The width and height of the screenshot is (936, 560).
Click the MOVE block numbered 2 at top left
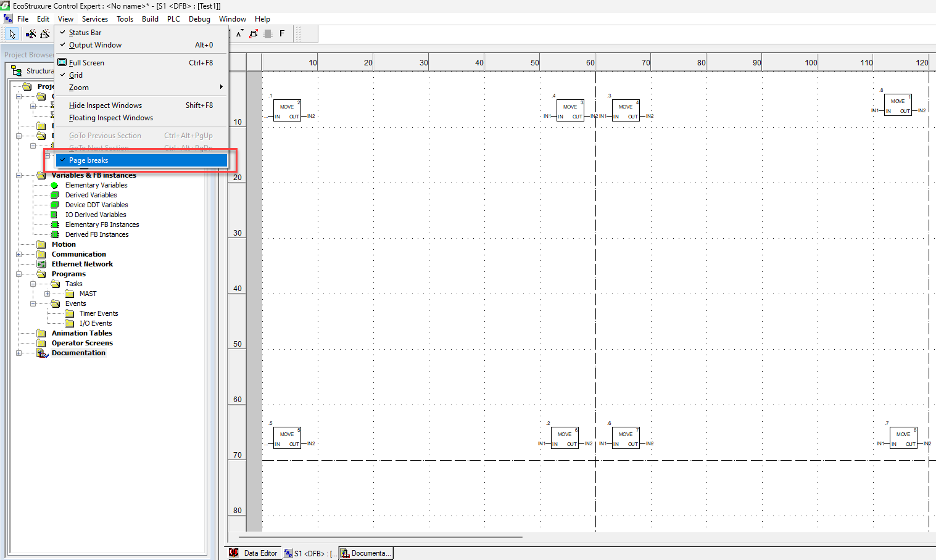(x=287, y=111)
